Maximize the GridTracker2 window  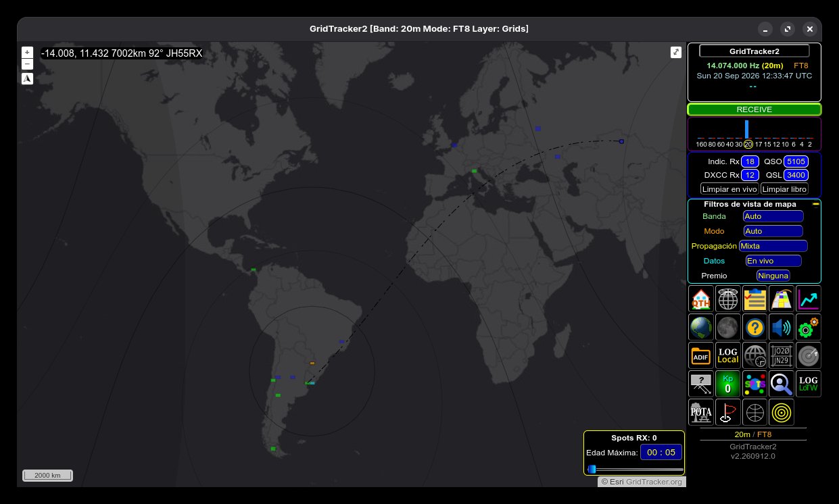point(787,29)
